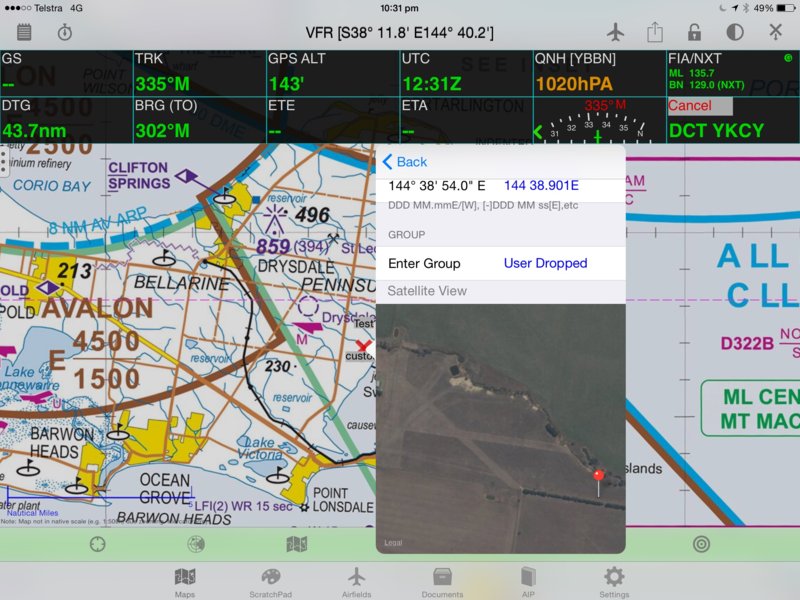Tap the green GPS status dot
Screen dimensions: 800x600
pos(788,58)
